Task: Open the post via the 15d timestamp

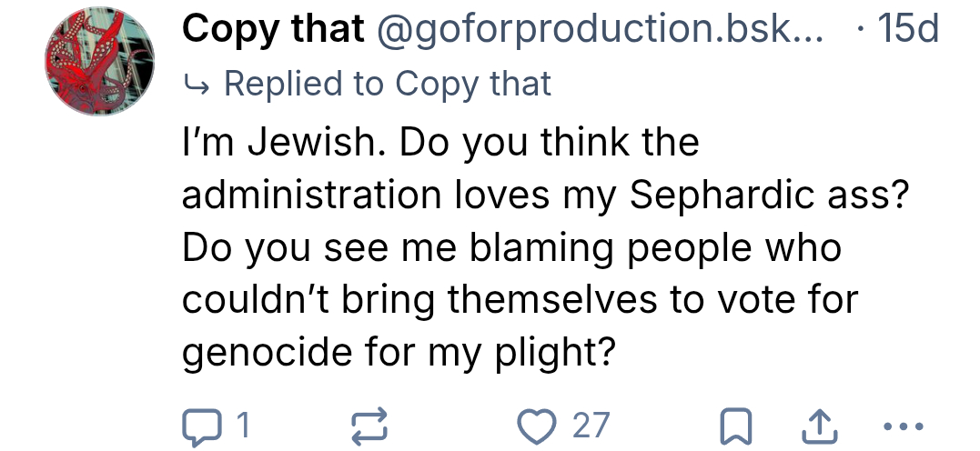Action: [908, 30]
